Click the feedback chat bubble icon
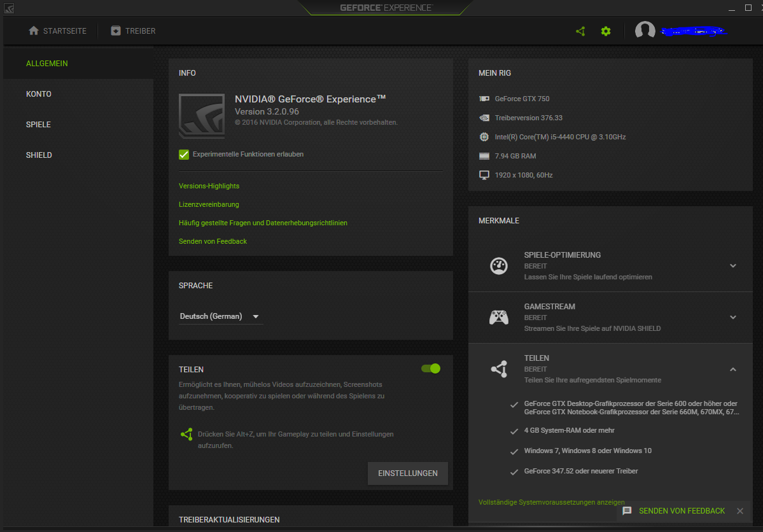 [x=627, y=510]
